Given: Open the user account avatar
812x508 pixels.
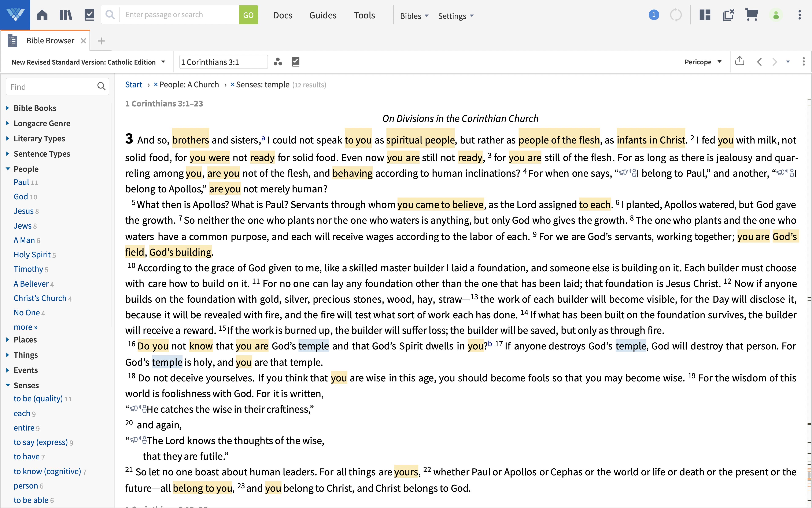Looking at the screenshot, I should click(x=776, y=15).
